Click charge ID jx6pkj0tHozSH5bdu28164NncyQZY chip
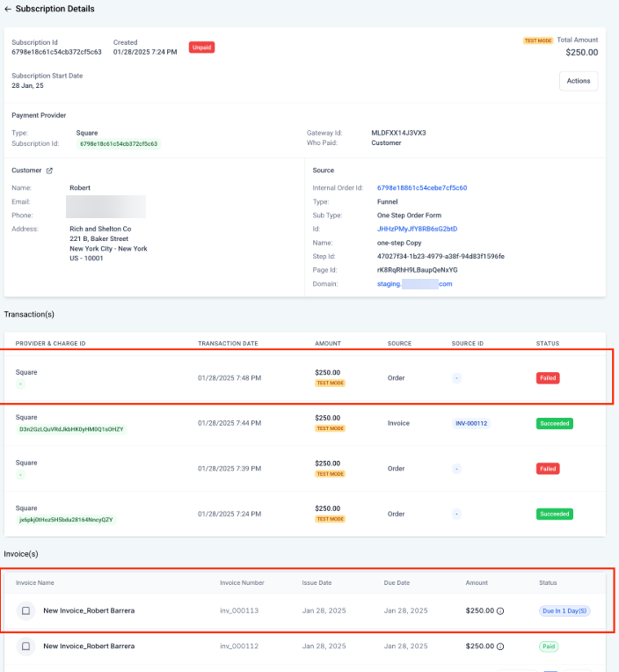The height and width of the screenshot is (672, 619). click(x=66, y=520)
